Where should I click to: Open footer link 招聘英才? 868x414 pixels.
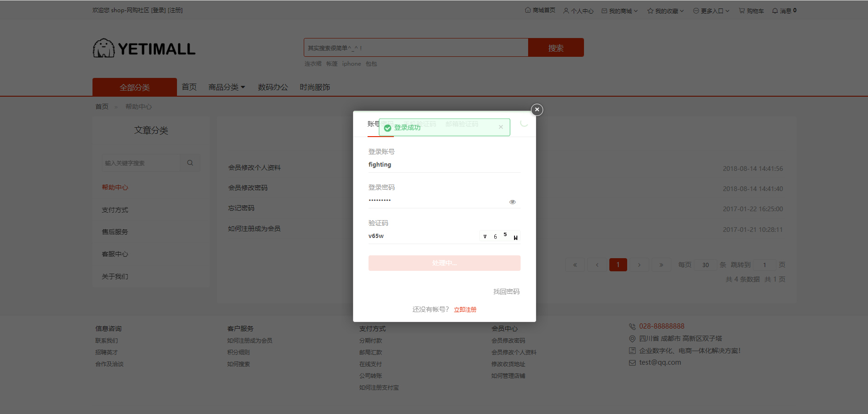(107, 353)
